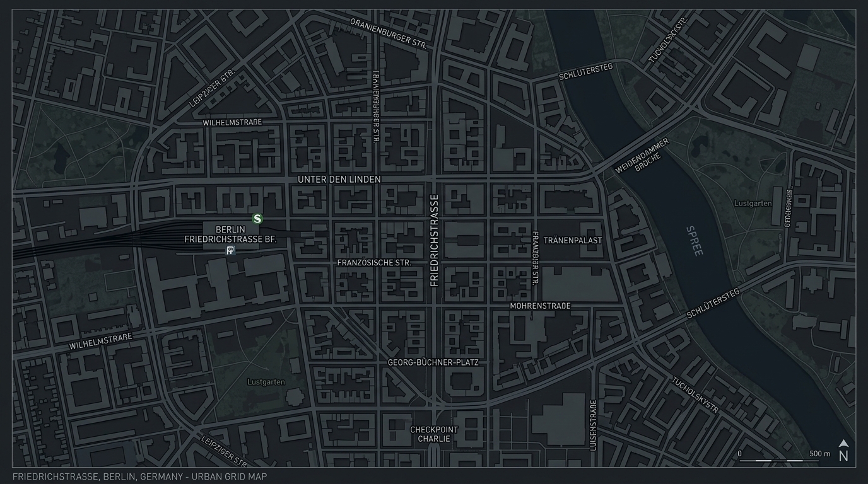Click the SCHLÜTERSTEG label below the SPREE label
868x484 pixels.
pyautogui.click(x=713, y=303)
